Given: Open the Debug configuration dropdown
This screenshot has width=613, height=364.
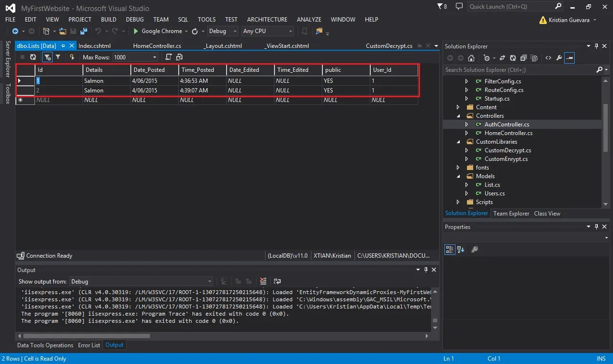Looking at the screenshot, I should click(x=235, y=31).
